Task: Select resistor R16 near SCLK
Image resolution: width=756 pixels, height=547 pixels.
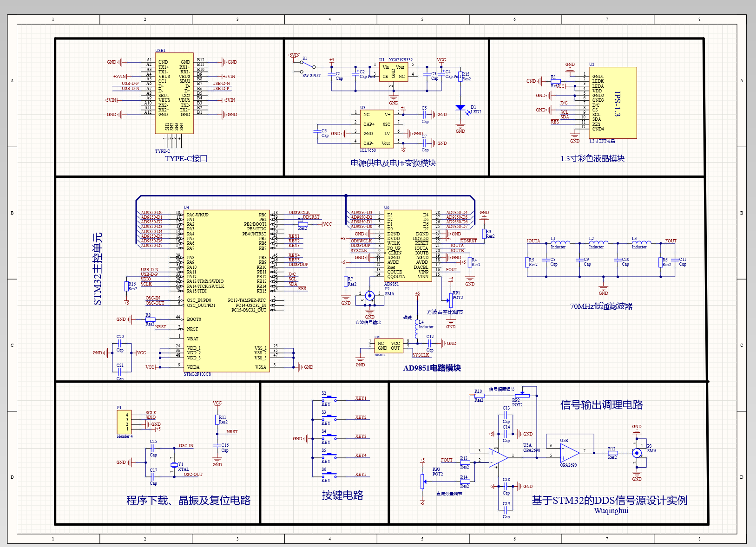Action: pos(127,286)
